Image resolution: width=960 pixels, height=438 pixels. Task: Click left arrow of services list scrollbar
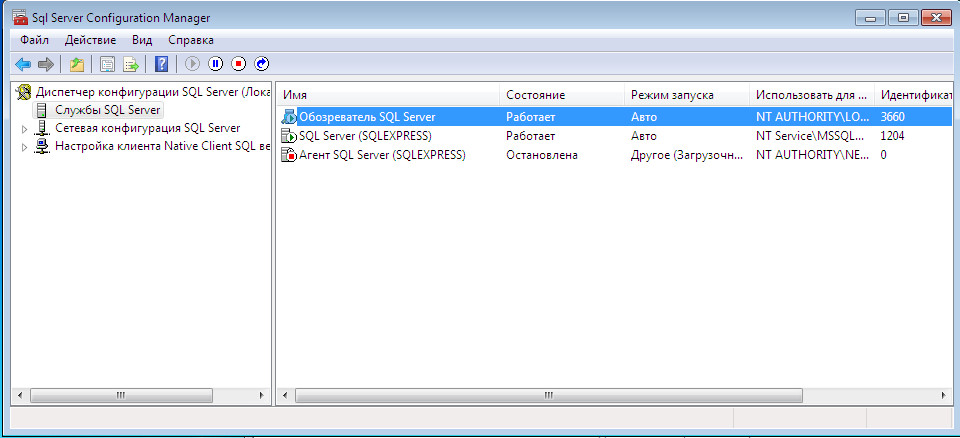[x=285, y=396]
